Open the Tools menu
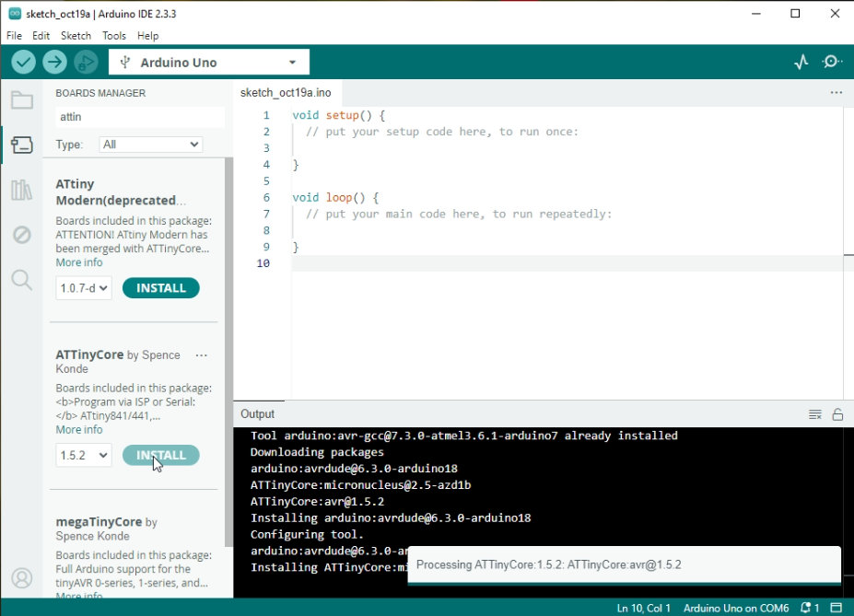854x616 pixels. tap(114, 36)
